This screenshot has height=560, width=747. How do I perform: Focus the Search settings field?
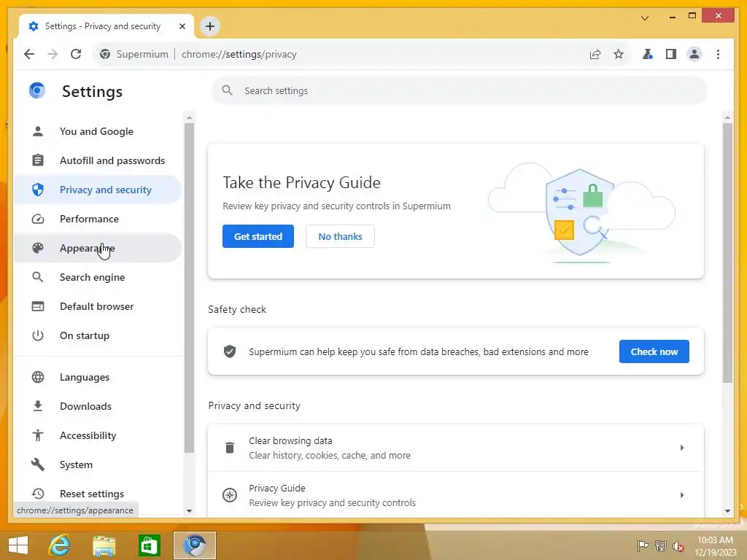[460, 90]
